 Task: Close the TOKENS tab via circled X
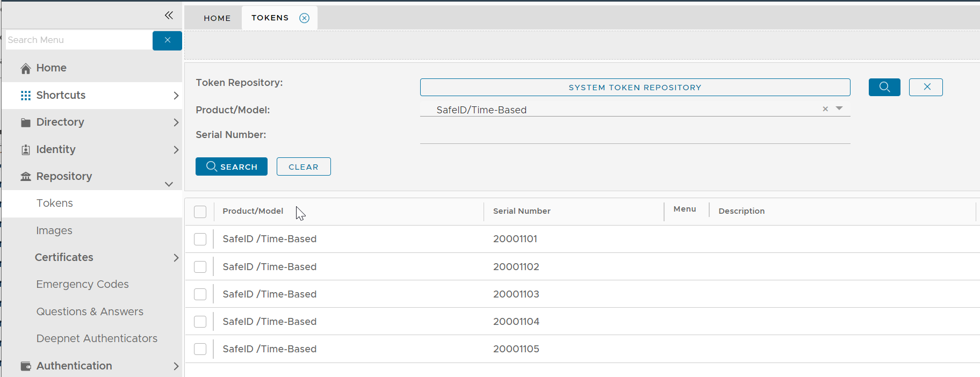[x=304, y=18]
